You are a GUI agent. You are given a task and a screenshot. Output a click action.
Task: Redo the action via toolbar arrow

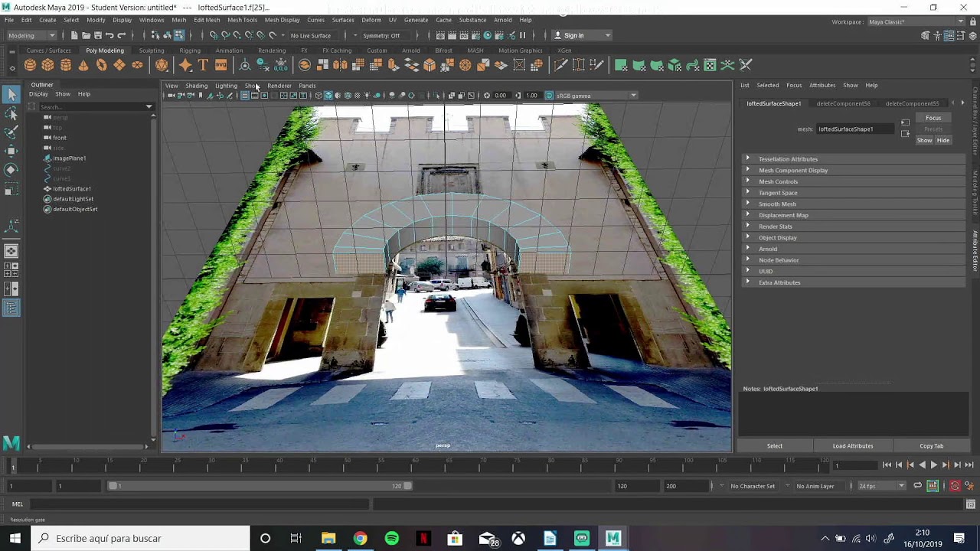coord(121,35)
